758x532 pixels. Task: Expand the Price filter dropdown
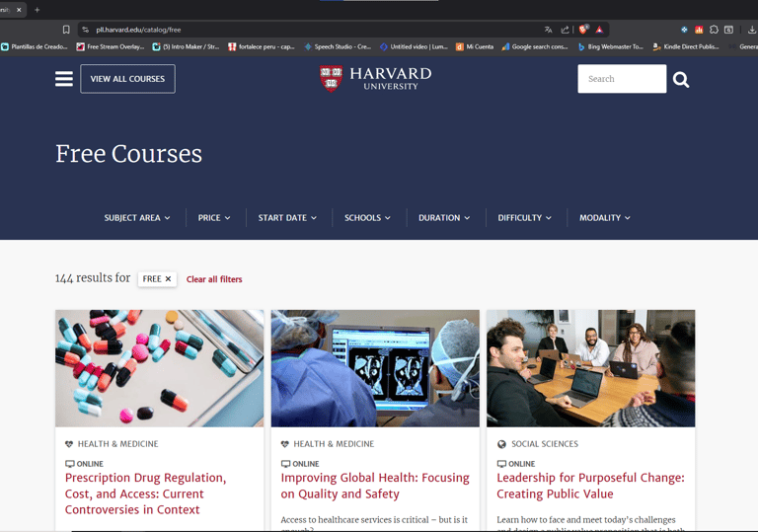pos(214,217)
